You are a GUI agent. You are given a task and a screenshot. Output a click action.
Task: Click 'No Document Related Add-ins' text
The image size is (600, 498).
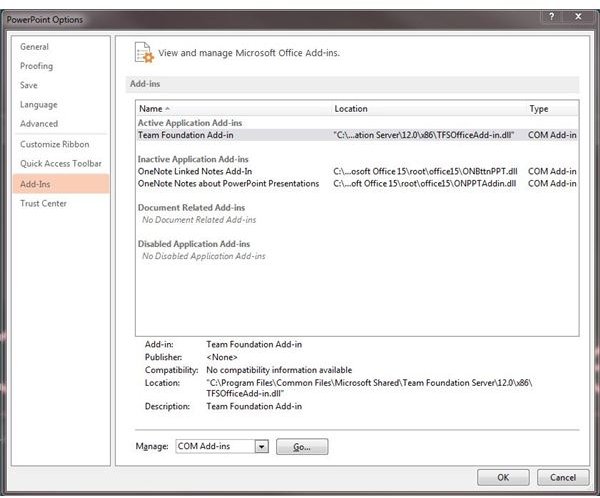(x=199, y=220)
